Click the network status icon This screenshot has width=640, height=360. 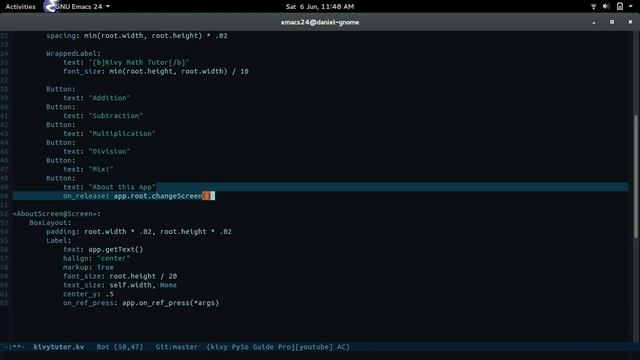coord(593,7)
